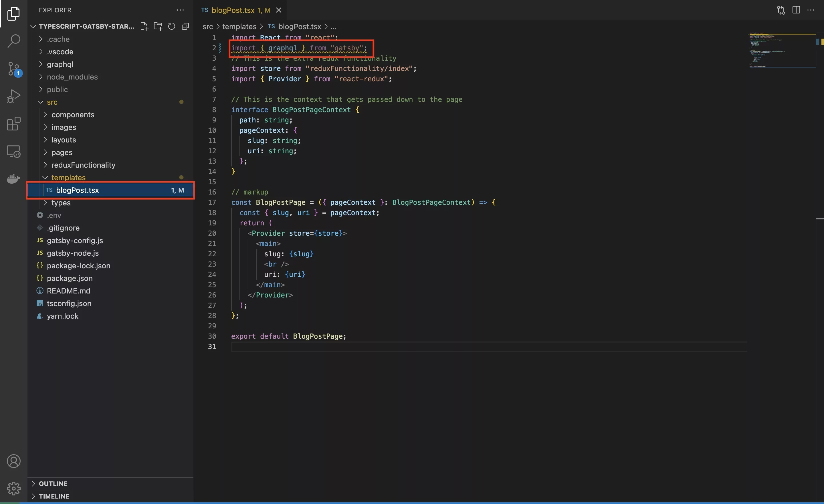The width and height of the screenshot is (824, 504).
Task: Expand the TIMELINE section
Action: click(54, 496)
